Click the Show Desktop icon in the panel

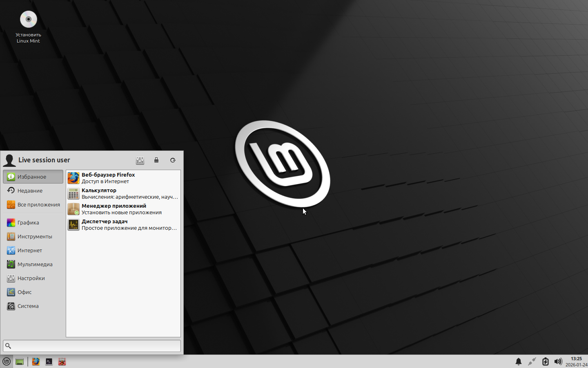click(20, 361)
